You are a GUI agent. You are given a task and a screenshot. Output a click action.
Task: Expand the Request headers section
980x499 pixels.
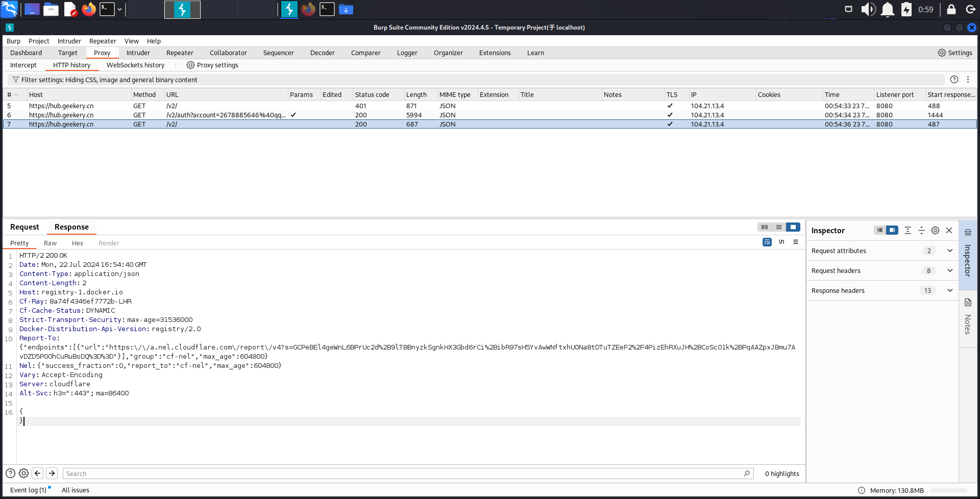[x=949, y=270]
